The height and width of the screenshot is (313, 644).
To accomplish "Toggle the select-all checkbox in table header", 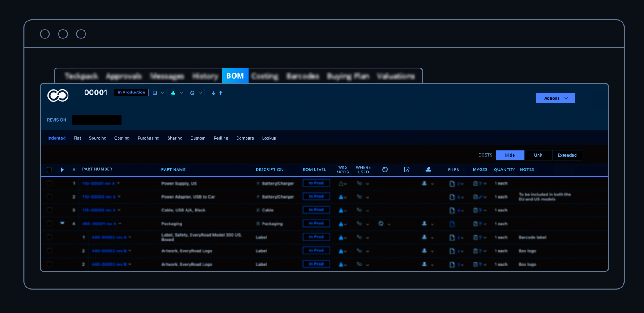I will point(49,169).
